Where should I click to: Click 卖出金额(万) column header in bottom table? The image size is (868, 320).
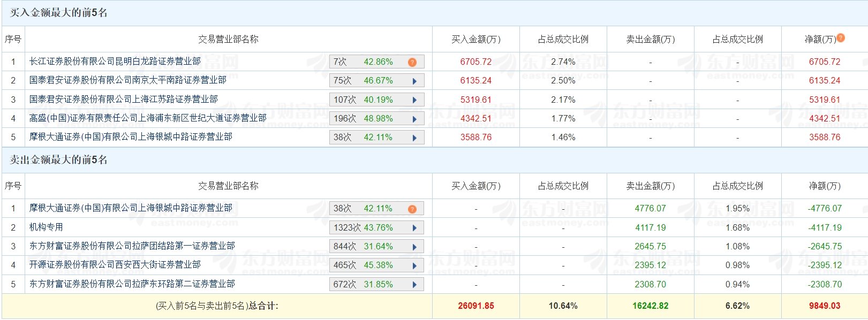pyautogui.click(x=651, y=186)
